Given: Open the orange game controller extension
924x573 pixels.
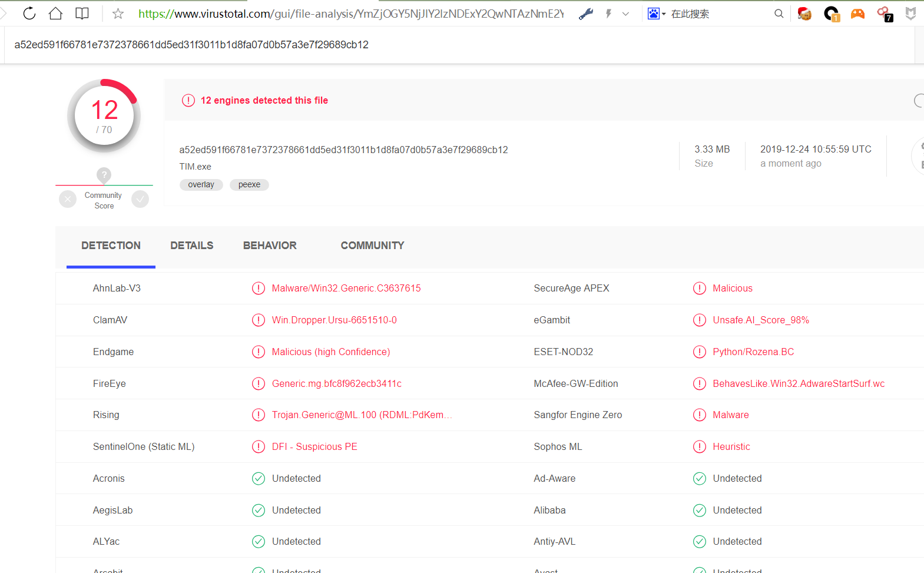Looking at the screenshot, I should pos(857,14).
